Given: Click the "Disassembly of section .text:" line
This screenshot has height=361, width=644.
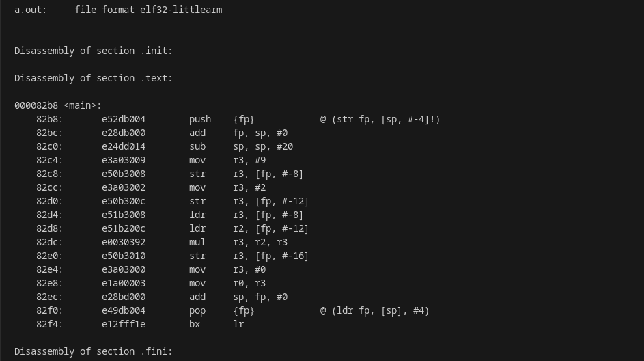Looking at the screenshot, I should tap(94, 78).
